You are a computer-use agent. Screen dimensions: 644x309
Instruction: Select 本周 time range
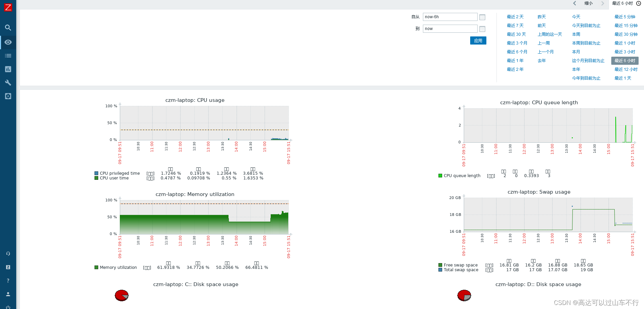pyautogui.click(x=576, y=34)
